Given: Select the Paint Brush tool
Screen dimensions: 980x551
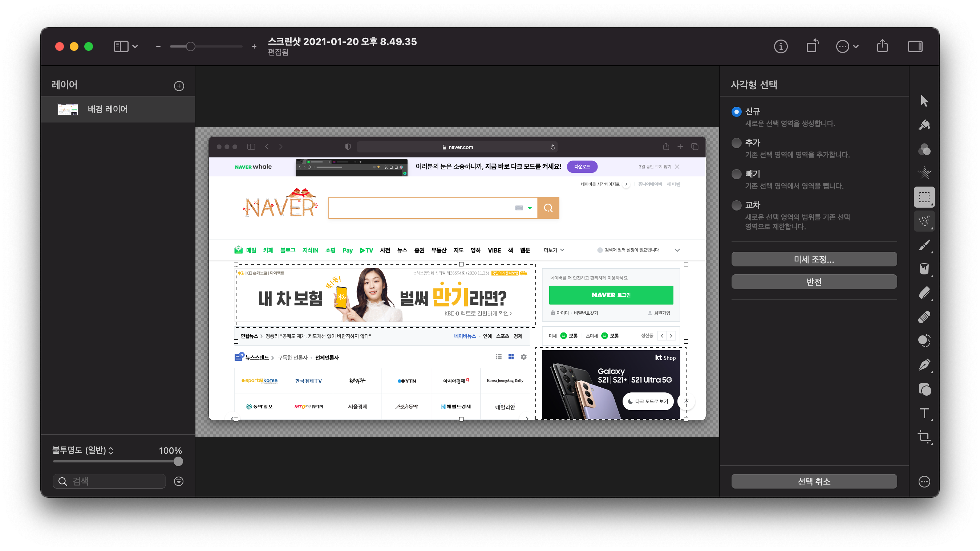Looking at the screenshot, I should coord(924,245).
